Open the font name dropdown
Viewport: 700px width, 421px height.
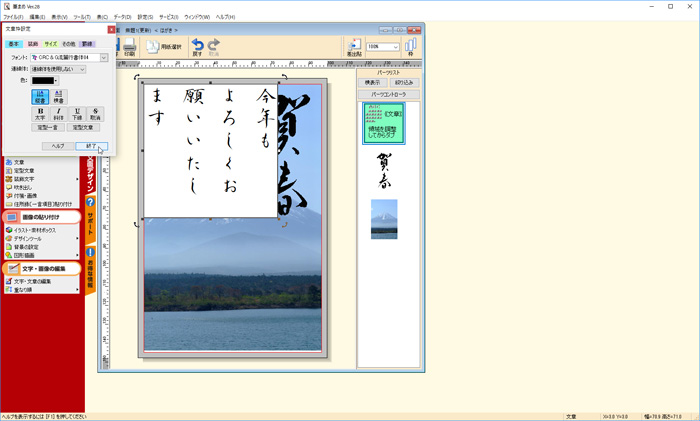pos(103,58)
